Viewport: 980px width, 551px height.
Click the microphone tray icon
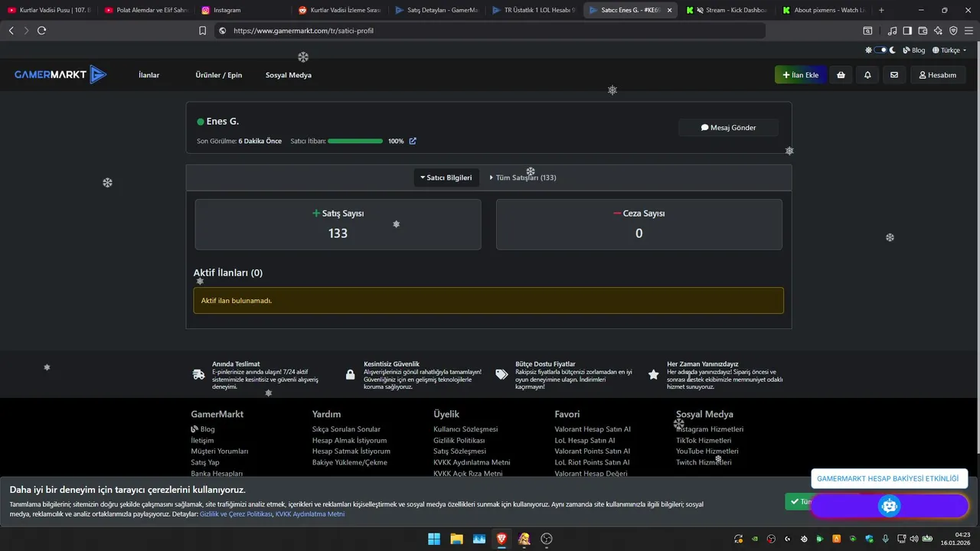click(x=885, y=539)
